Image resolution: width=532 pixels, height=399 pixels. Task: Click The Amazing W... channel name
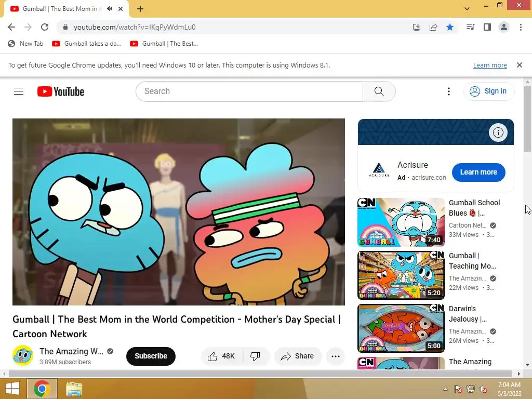71,351
